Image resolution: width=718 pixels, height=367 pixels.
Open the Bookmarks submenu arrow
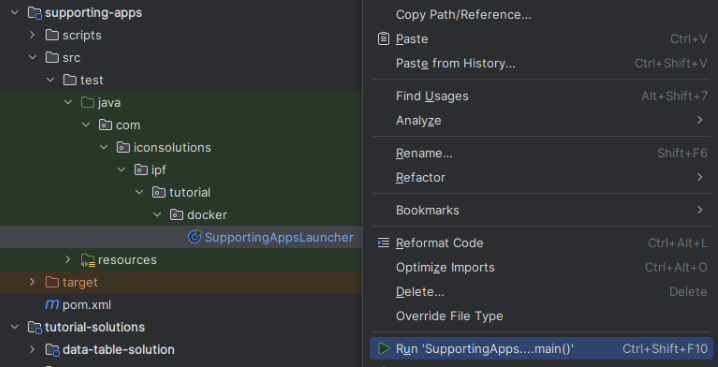pos(699,210)
